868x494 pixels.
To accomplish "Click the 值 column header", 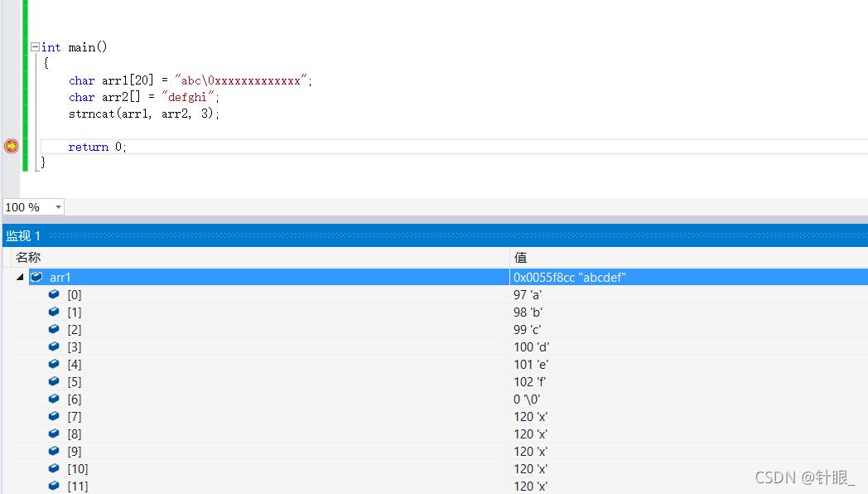I will pos(520,258).
